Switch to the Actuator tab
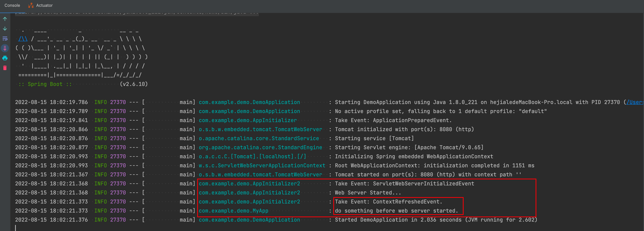 pos(44,5)
